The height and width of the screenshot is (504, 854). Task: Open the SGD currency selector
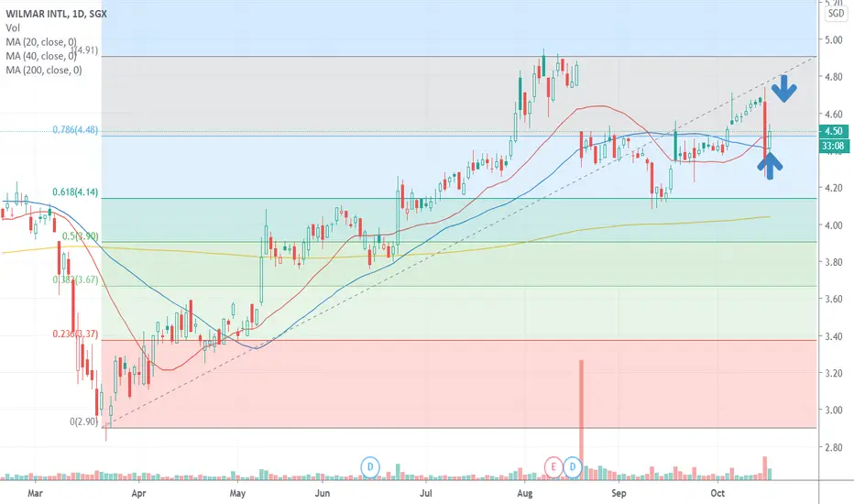coord(836,13)
